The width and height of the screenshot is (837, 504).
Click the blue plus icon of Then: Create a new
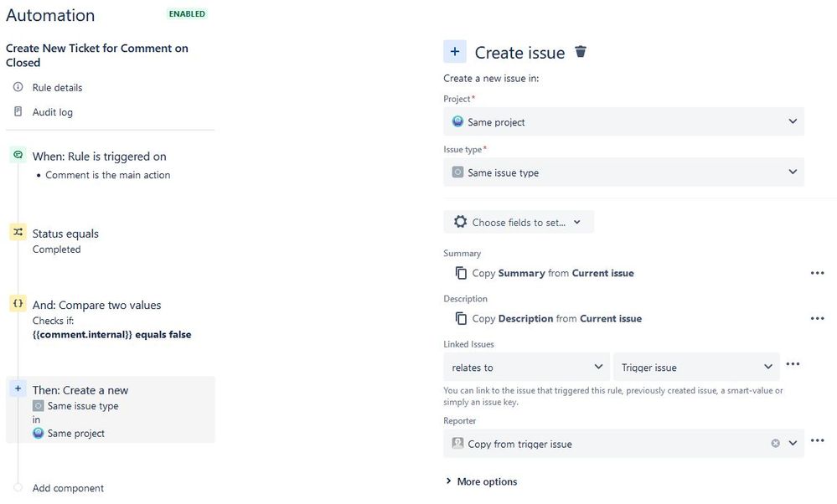tap(18, 388)
